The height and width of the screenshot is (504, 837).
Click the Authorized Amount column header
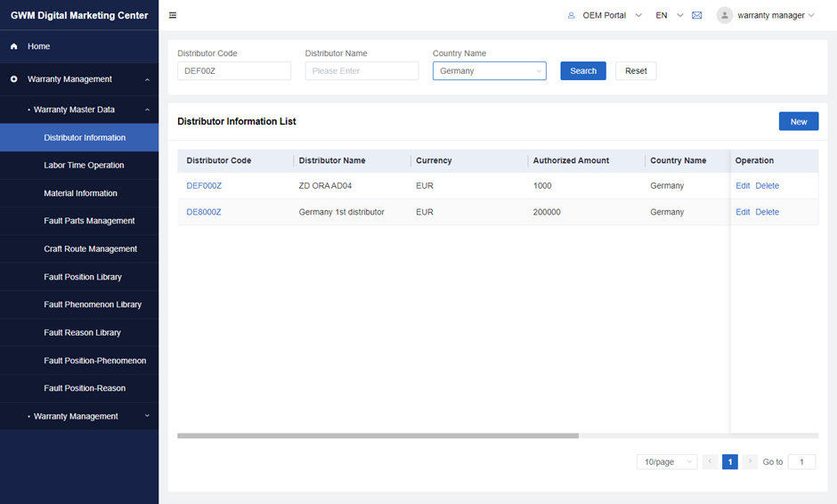[x=571, y=160]
